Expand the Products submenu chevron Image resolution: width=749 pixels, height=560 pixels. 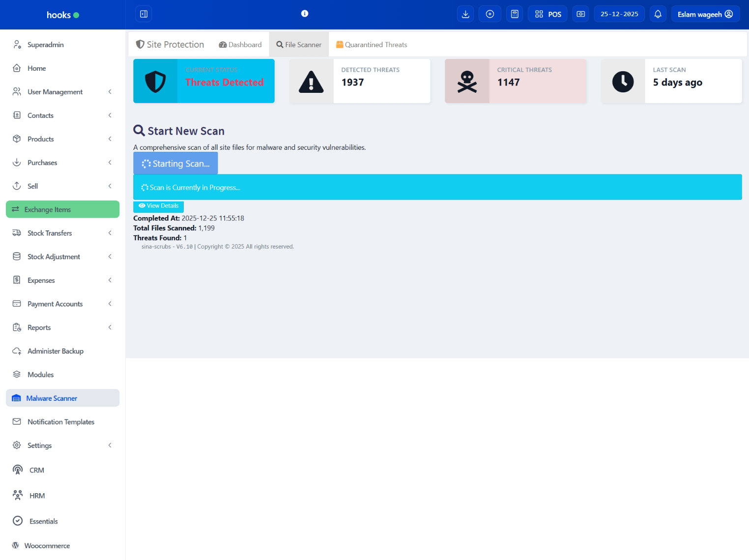[110, 139]
